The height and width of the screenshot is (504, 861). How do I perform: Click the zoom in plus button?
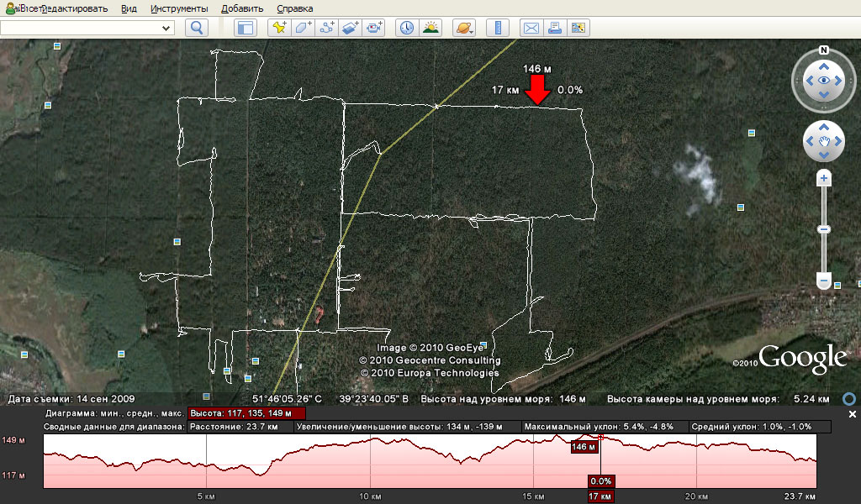click(824, 179)
